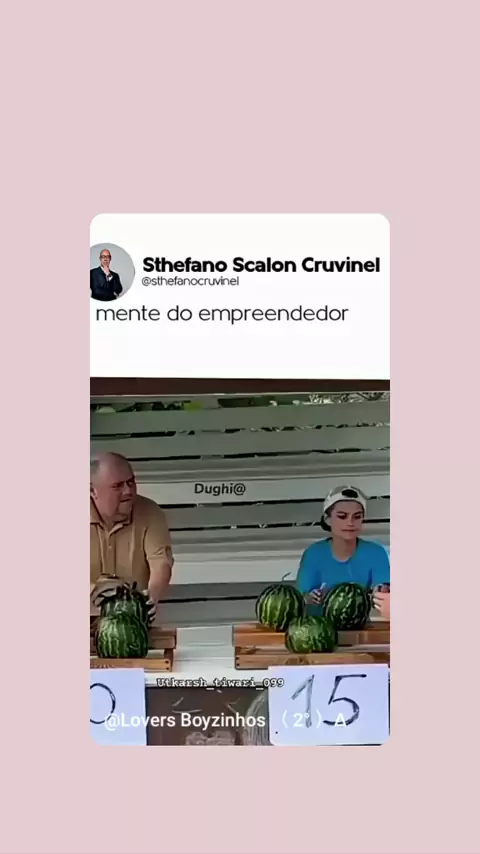The height and width of the screenshot is (854, 480).
Task: Click the woman's white backwards cap
Action: coord(344,499)
